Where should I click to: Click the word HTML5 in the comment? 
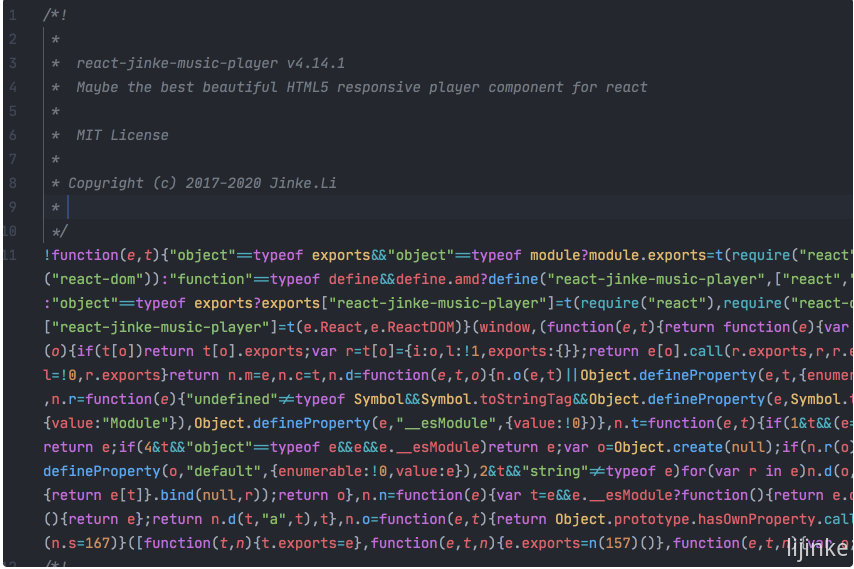(x=307, y=87)
